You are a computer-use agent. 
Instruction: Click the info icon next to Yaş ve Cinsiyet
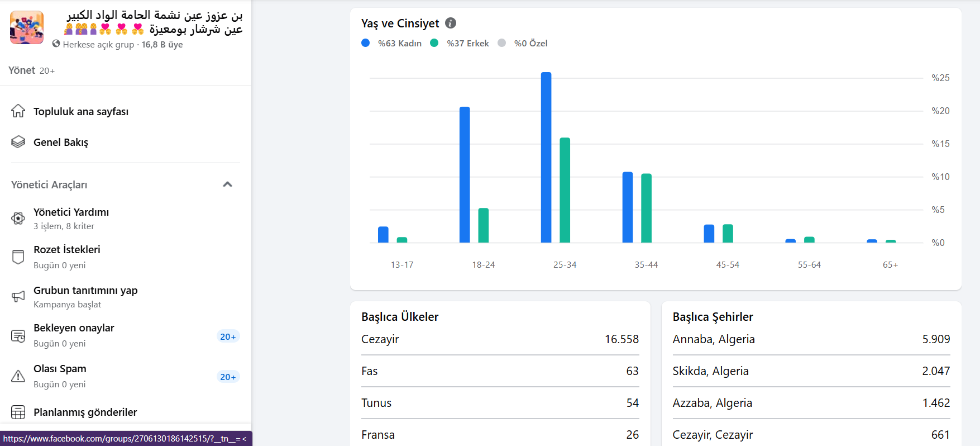click(451, 23)
